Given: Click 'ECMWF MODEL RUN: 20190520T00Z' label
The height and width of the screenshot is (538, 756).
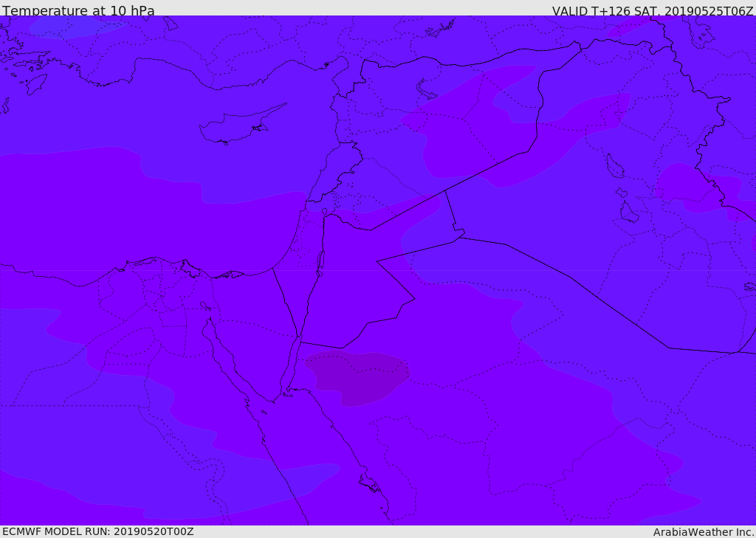Looking at the screenshot, I should [x=98, y=532].
